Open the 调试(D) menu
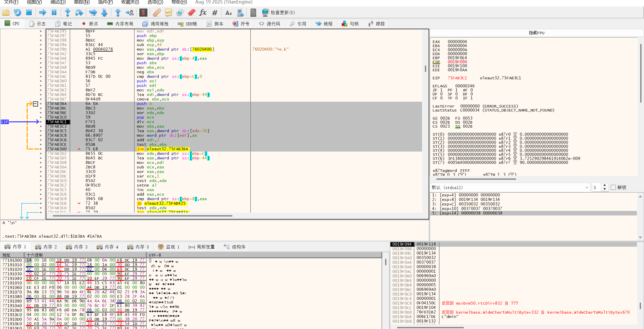644x329 pixels. 58,2
